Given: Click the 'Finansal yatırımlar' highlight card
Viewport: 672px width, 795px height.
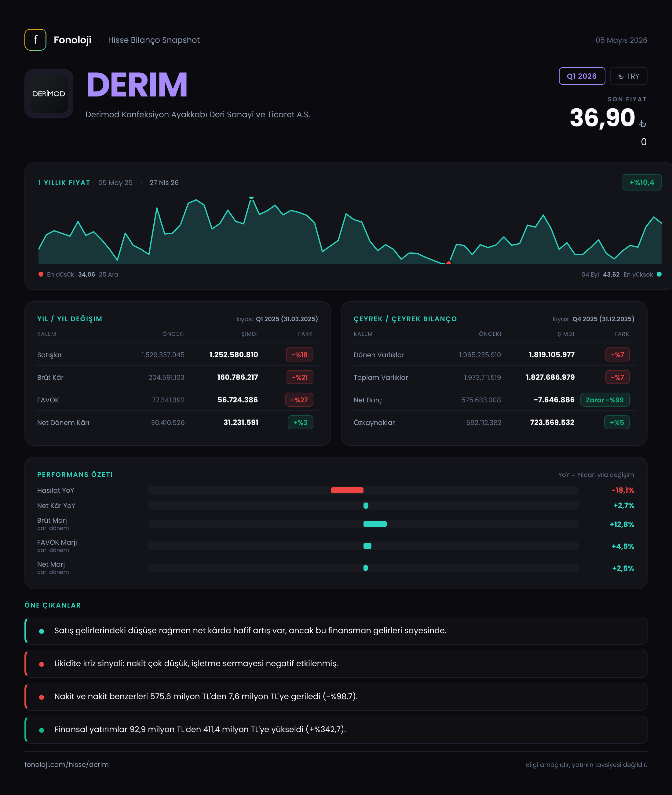Looking at the screenshot, I should pos(336,729).
